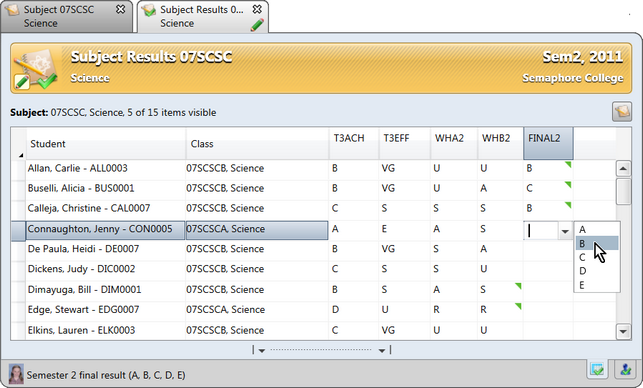Image resolution: width=643 pixels, height=388 pixels.
Task: Click the student photo thumbnail in status bar
Action: pos(16,374)
